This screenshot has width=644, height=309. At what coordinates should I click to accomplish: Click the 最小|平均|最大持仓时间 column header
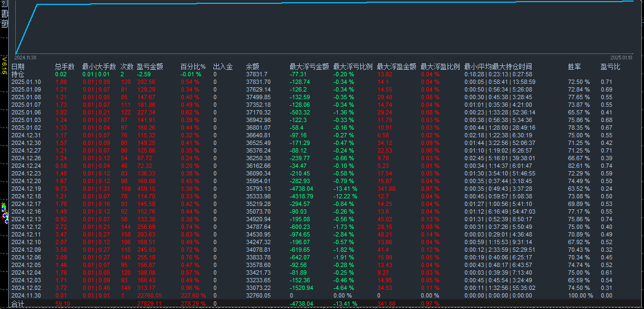(x=498, y=67)
